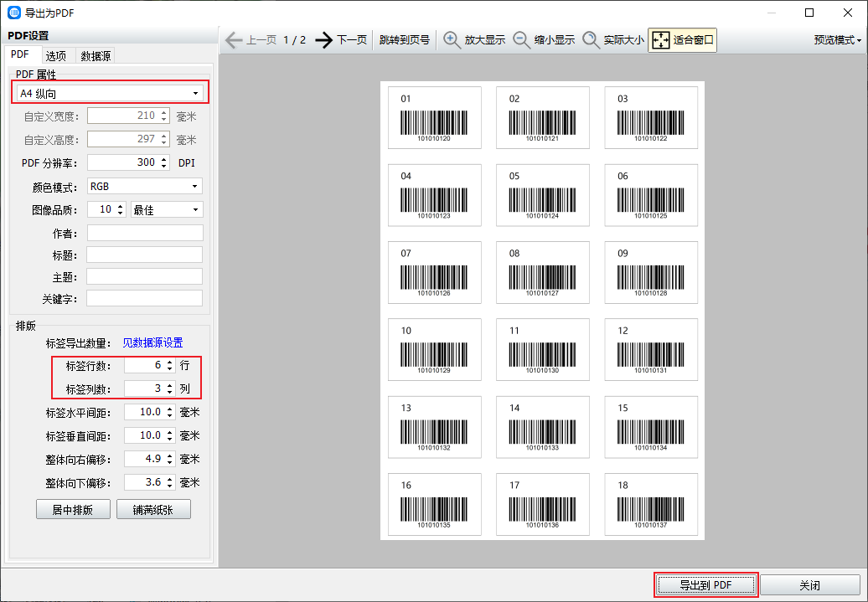Viewport: 868px width, 602px height.
Task: Click barcode label 14 in preview
Action: [x=543, y=427]
